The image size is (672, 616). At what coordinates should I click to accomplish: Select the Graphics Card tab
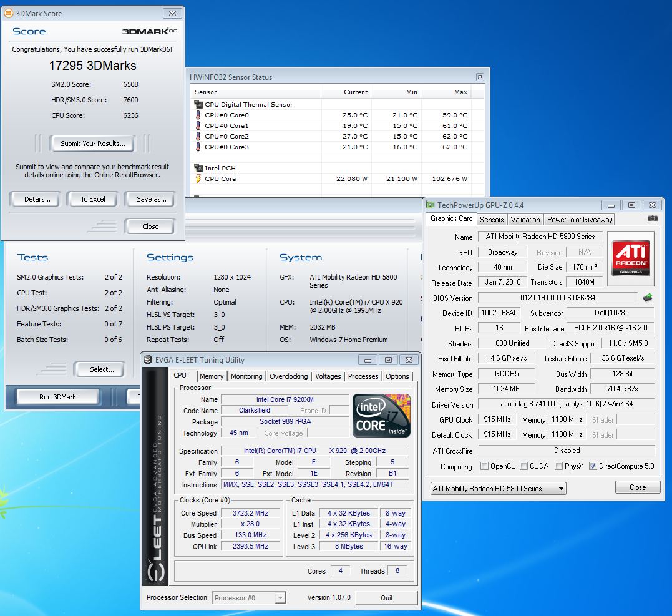(451, 218)
